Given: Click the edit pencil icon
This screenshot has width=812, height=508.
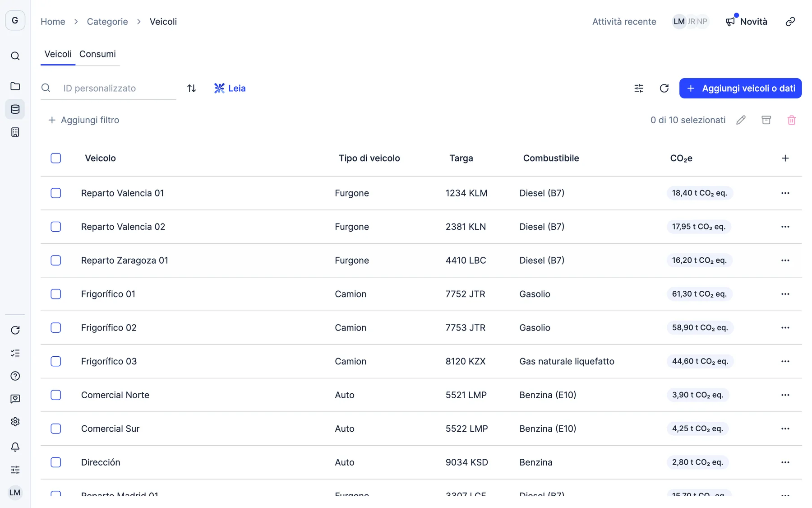Looking at the screenshot, I should tap(741, 120).
